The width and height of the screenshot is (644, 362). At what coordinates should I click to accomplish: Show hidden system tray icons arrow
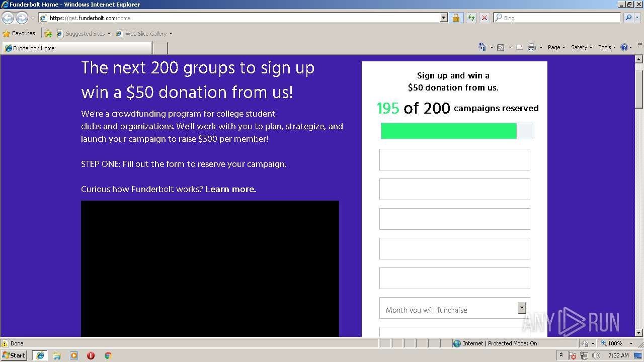coord(561,355)
